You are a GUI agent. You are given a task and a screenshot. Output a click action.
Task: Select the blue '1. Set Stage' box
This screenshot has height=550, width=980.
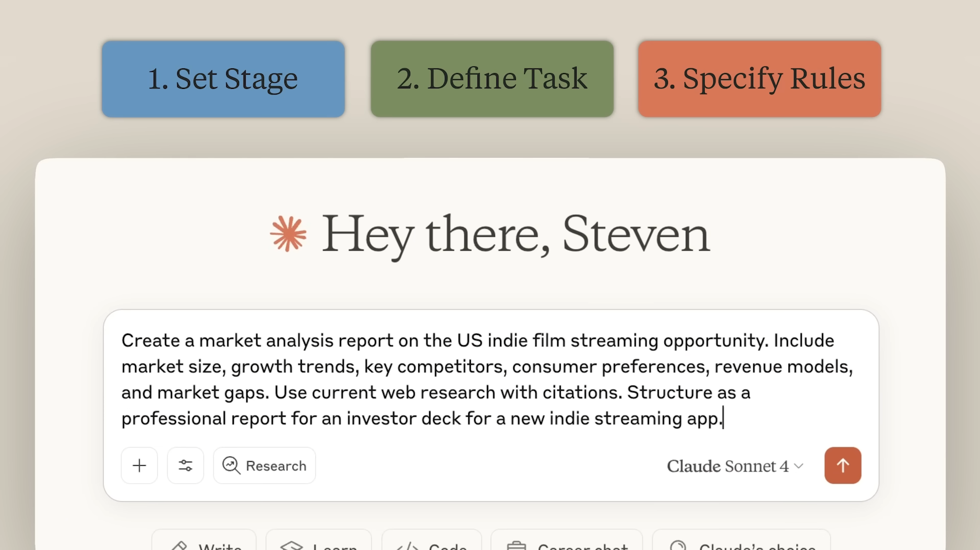(223, 79)
